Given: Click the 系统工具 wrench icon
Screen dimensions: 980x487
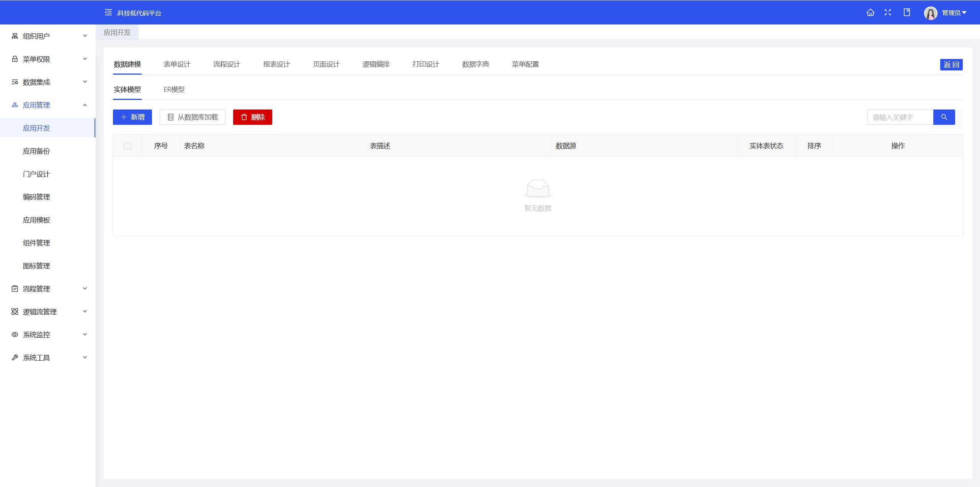Looking at the screenshot, I should click(15, 358).
